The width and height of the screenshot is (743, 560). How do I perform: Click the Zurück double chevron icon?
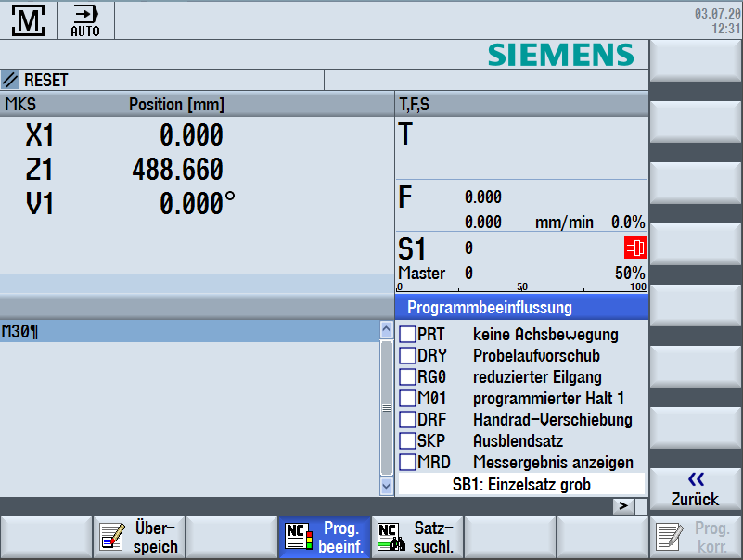(x=696, y=479)
